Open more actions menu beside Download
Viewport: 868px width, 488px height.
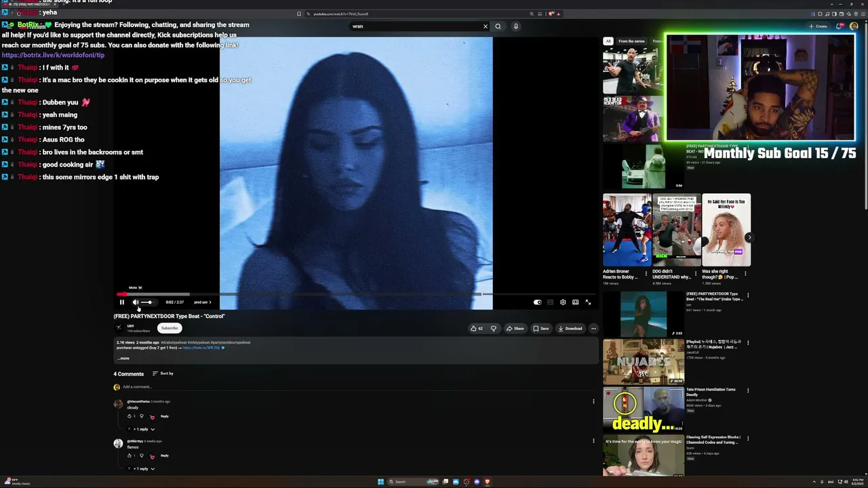click(x=593, y=329)
